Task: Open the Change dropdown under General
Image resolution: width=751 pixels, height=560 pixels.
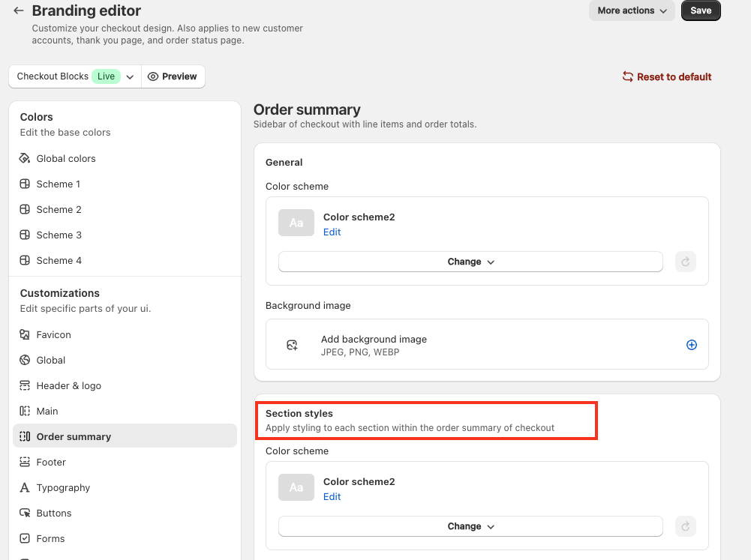Action: [x=470, y=262]
